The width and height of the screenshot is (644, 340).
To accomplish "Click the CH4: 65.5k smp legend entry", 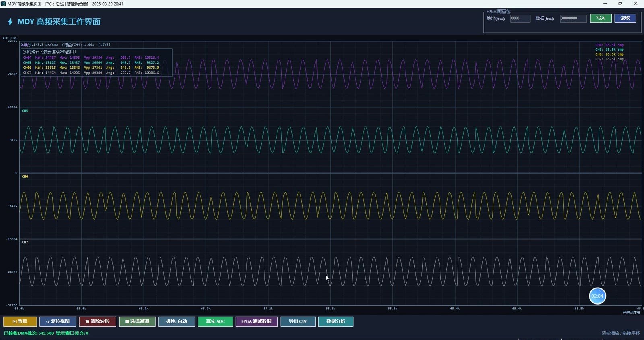I will pos(609,45).
